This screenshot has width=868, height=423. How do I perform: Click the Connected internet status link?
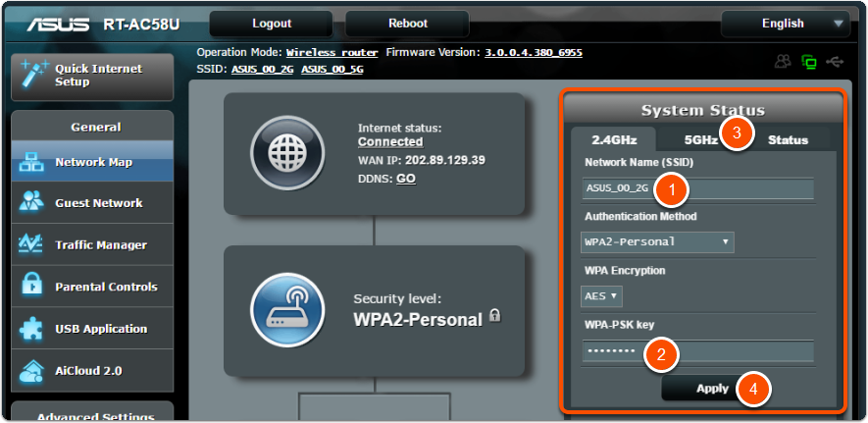[x=390, y=141]
